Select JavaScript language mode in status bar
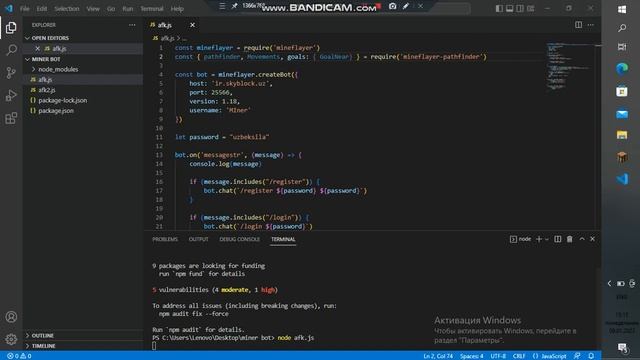 coord(549,356)
